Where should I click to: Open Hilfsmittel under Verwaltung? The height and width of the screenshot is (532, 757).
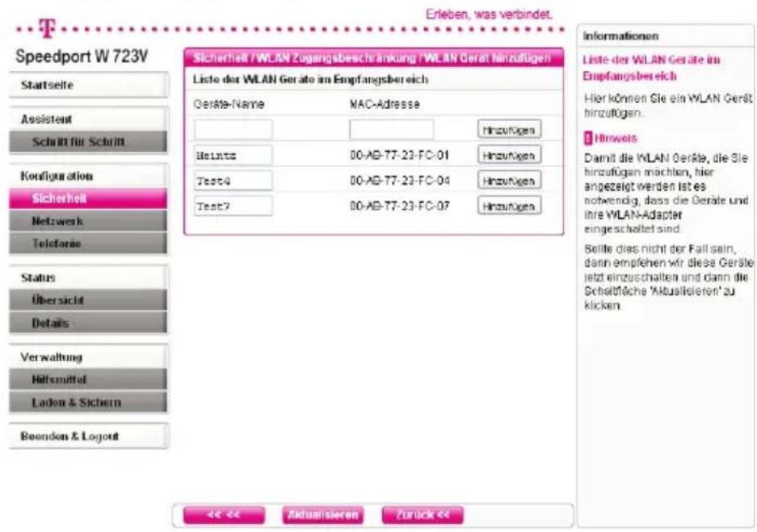pyautogui.click(x=89, y=379)
